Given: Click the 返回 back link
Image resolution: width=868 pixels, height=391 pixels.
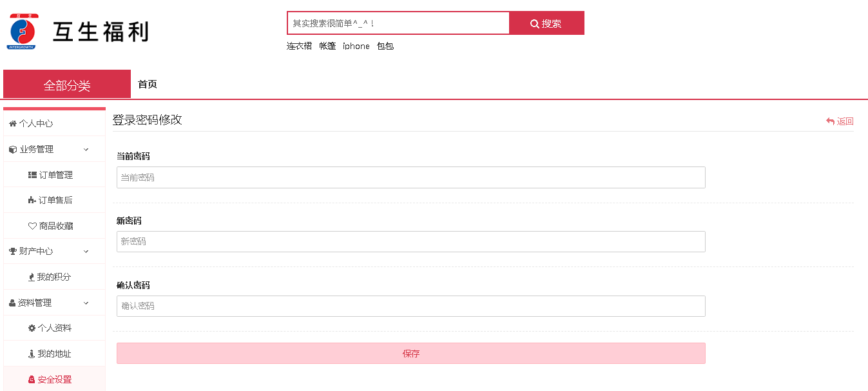Looking at the screenshot, I should [x=840, y=121].
